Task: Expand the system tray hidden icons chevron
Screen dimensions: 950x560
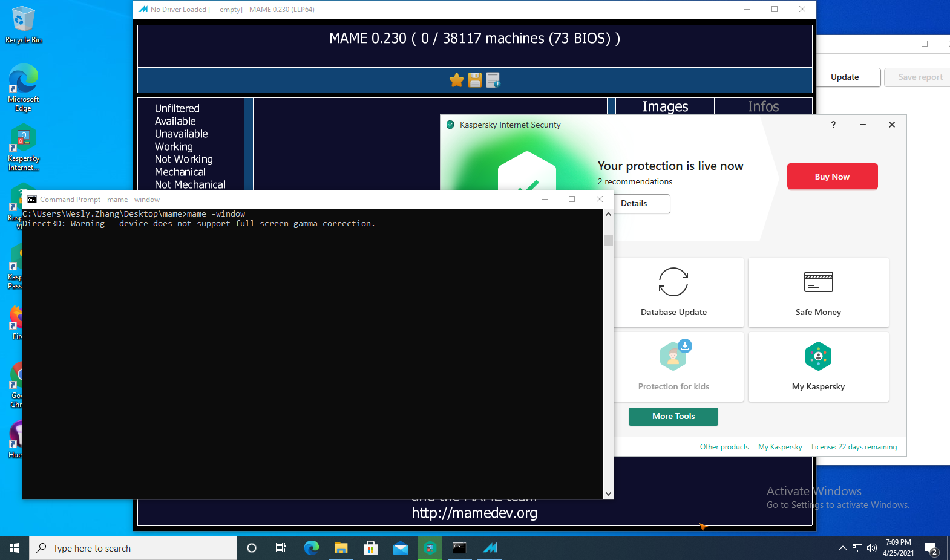Action: 842,548
